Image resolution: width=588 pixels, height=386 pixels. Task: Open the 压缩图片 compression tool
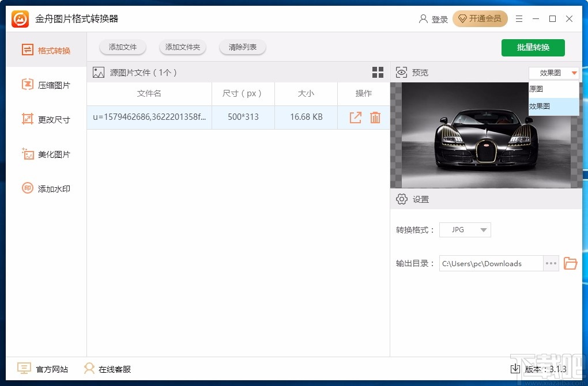46,85
